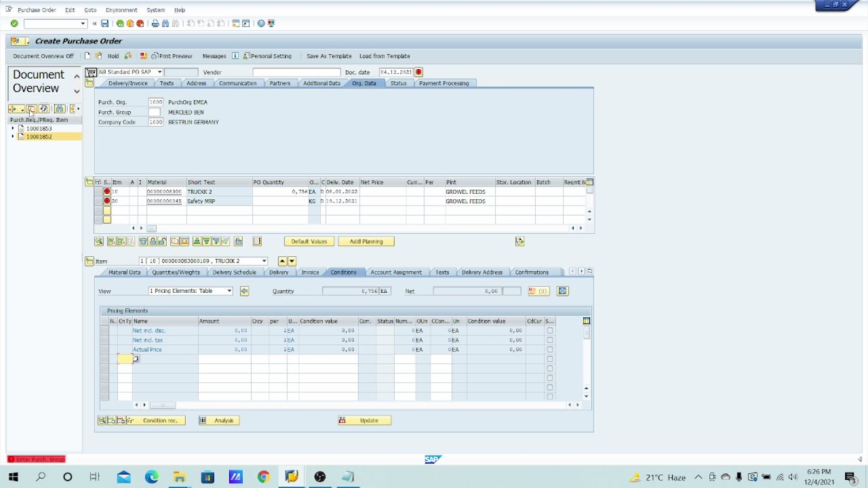Click the Print icon in the toolbar
The height and width of the screenshot is (488, 868).
(155, 24)
